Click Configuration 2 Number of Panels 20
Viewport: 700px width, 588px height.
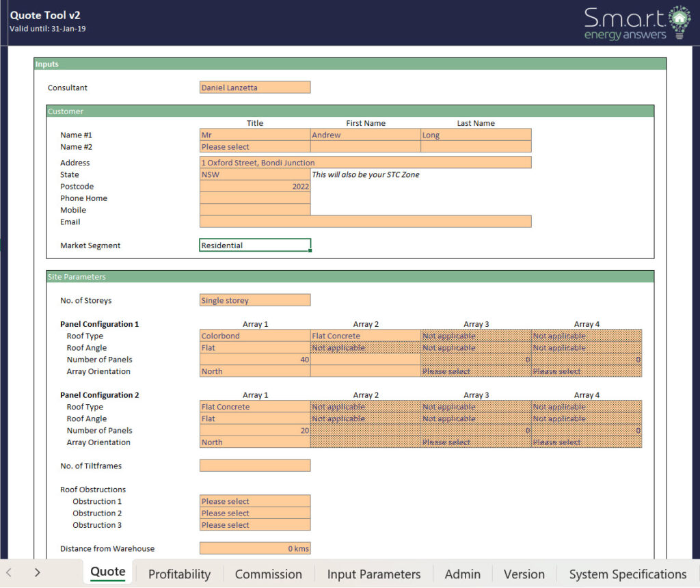pos(255,430)
